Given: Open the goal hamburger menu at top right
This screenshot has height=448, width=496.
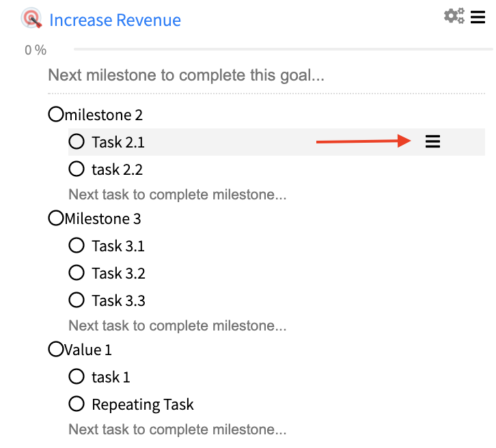Looking at the screenshot, I should coord(478,17).
